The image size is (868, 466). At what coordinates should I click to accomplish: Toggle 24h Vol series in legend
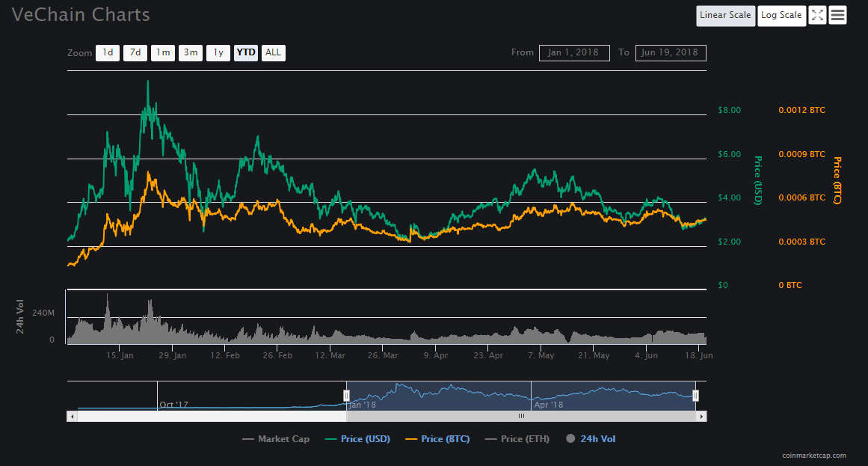click(591, 439)
